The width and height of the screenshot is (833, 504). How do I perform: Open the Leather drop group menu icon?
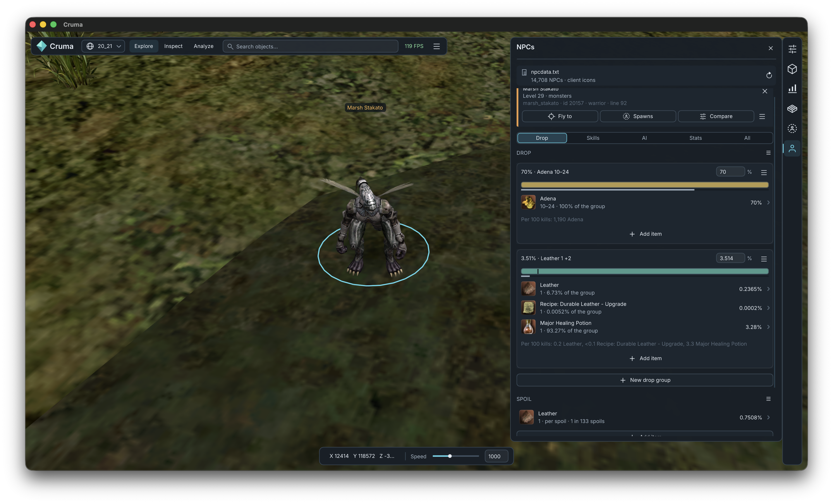764,259
